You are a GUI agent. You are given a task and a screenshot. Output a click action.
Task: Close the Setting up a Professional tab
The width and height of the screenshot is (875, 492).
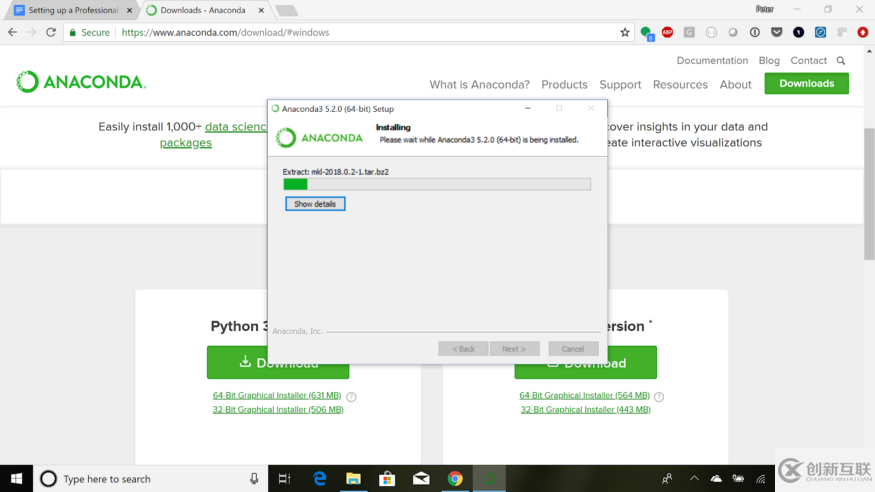coord(129,10)
